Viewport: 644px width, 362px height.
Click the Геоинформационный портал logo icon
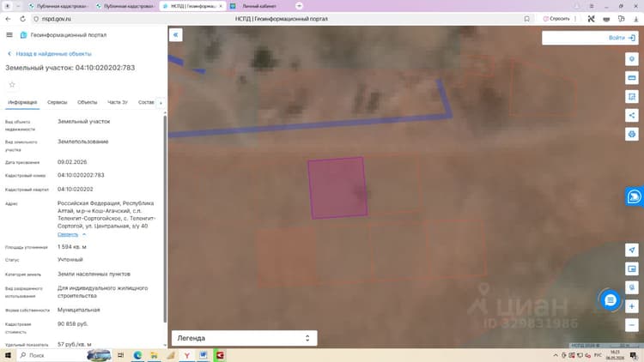(x=23, y=35)
